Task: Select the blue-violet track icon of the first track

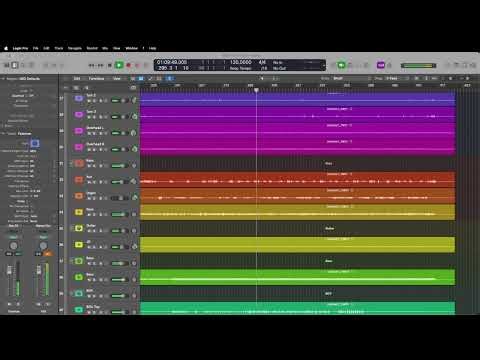Action: pos(79,98)
